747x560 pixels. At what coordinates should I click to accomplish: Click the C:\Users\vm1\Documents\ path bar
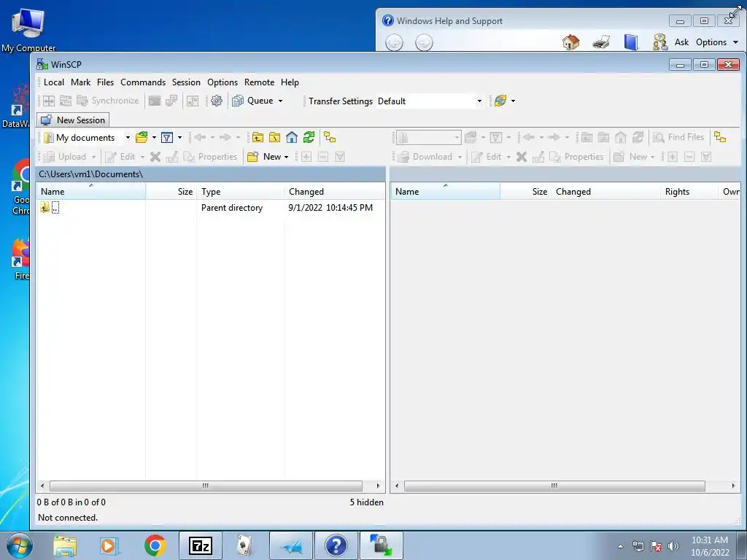coord(211,174)
